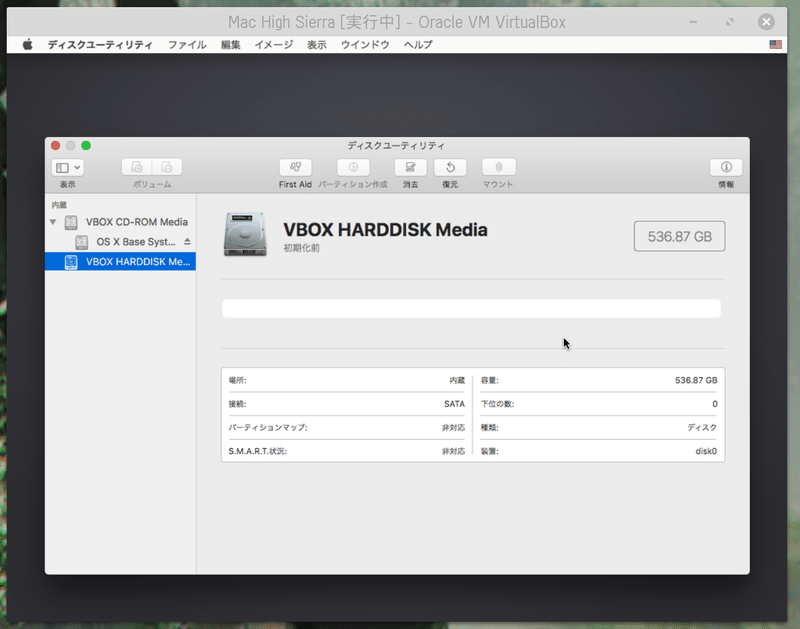Collapse the VBOX CD-ROM Media tree
Image resolution: width=800 pixels, height=629 pixels.
[53, 222]
